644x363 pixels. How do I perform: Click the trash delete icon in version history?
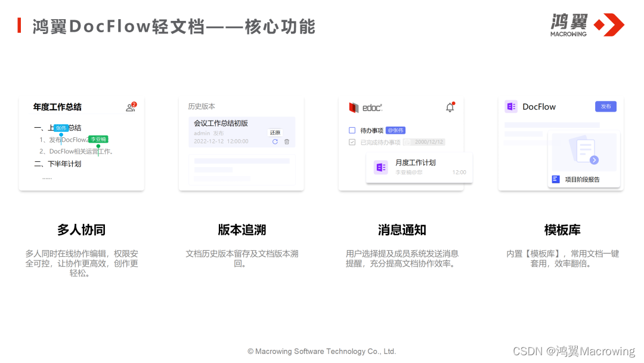(x=287, y=141)
